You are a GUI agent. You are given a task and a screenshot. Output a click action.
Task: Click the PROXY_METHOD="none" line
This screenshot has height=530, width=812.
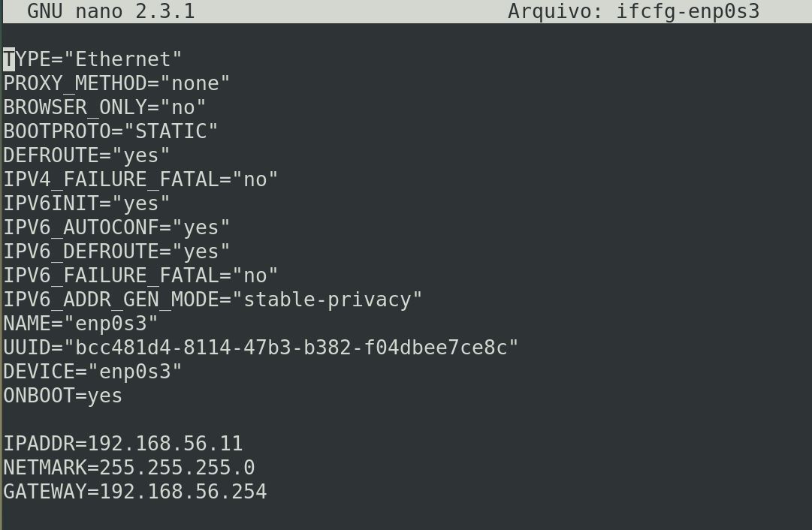[x=116, y=83]
